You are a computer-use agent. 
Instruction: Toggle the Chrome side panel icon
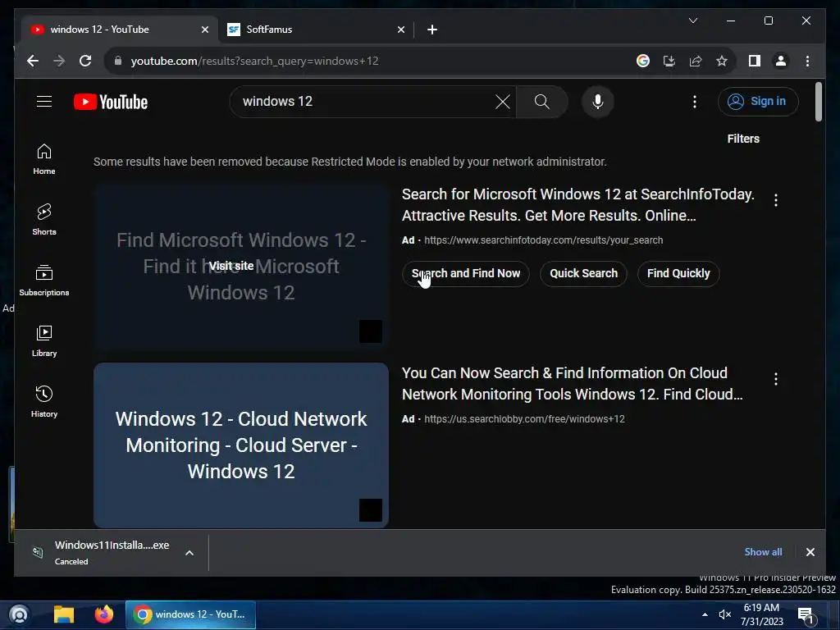[x=755, y=61]
